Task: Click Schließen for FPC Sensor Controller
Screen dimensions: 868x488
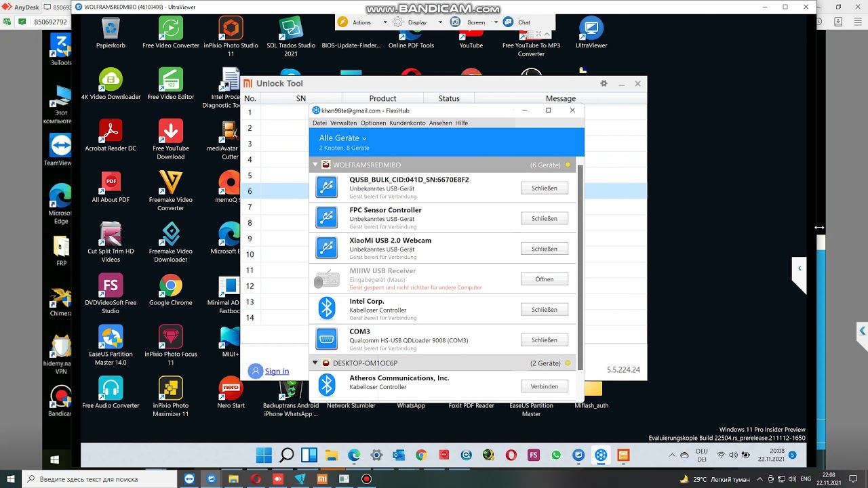Action: [545, 218]
